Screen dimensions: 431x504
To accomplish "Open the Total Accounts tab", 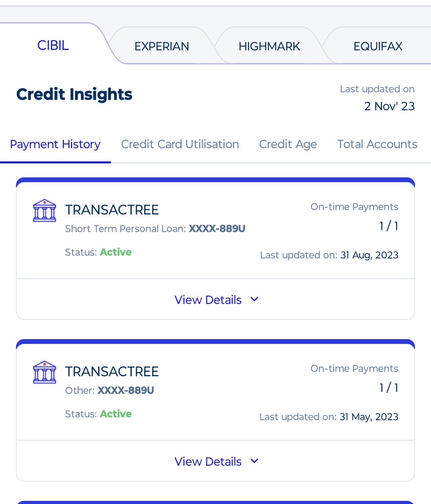I will (377, 144).
